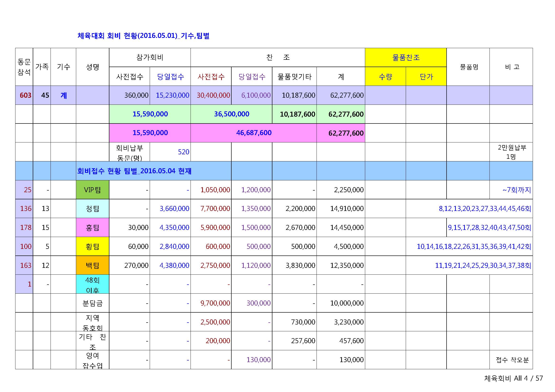The image size is (555, 392).
Task: Select the pink 홍팀 cell
Action: coord(93,227)
